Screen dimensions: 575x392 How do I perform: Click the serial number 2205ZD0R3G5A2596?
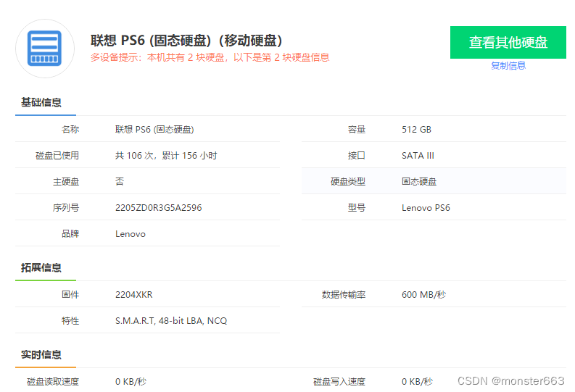tap(158, 208)
